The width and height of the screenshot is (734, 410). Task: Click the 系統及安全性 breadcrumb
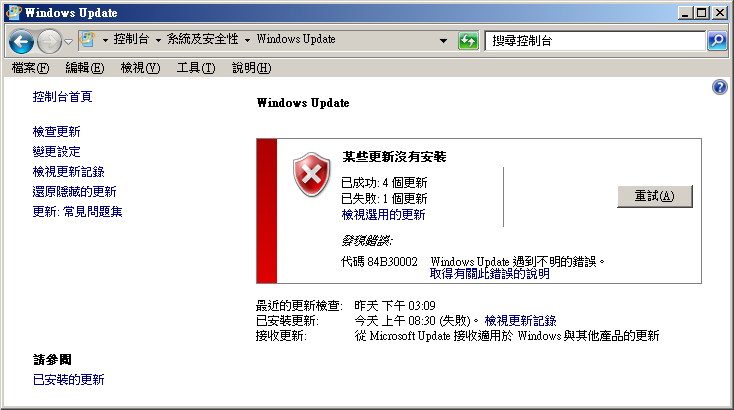(x=202, y=39)
